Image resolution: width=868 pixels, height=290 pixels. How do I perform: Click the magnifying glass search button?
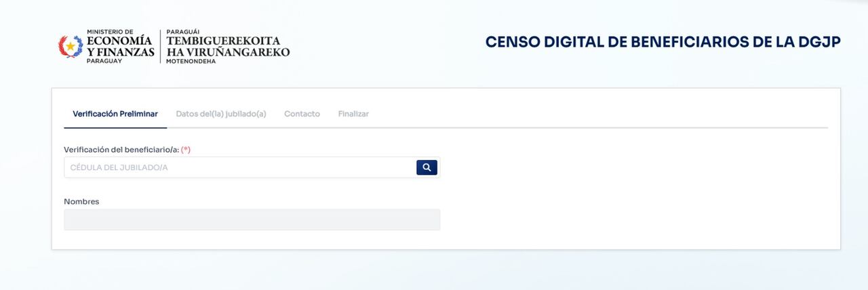(427, 167)
